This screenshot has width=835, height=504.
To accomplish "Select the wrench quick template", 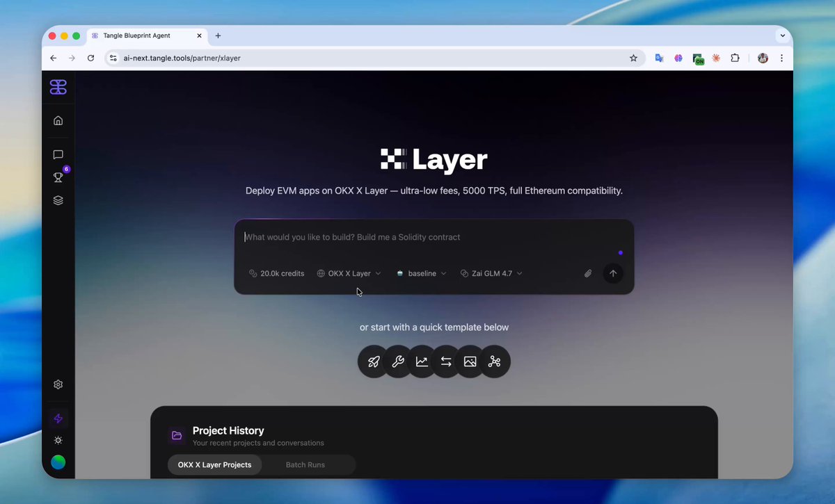I will coord(398,361).
